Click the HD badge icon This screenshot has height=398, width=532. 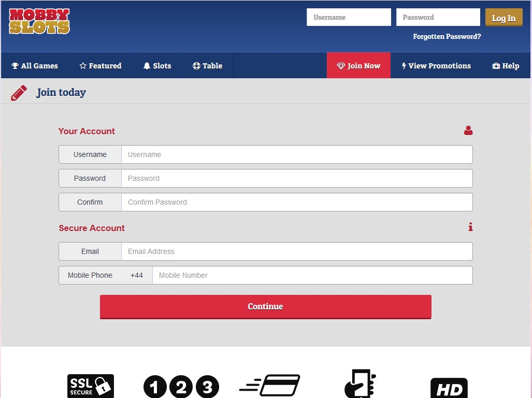[449, 388]
